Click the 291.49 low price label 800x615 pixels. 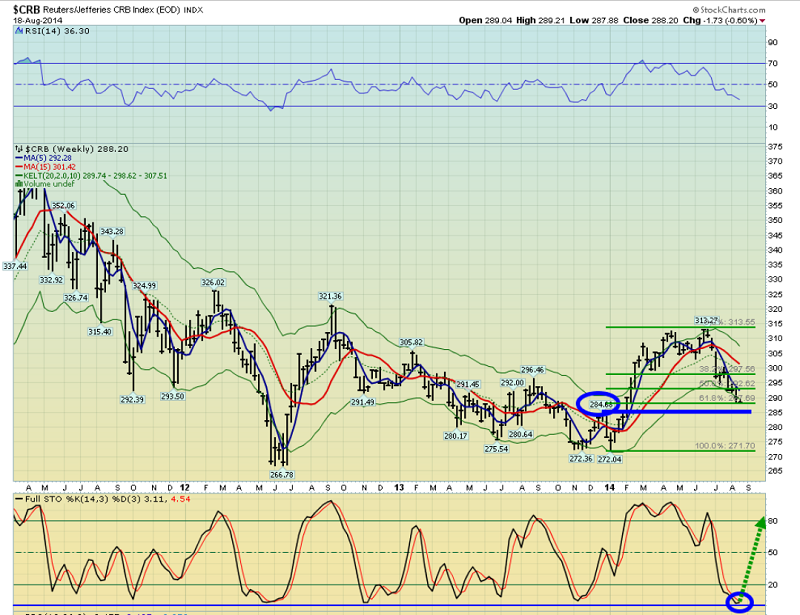363,402
